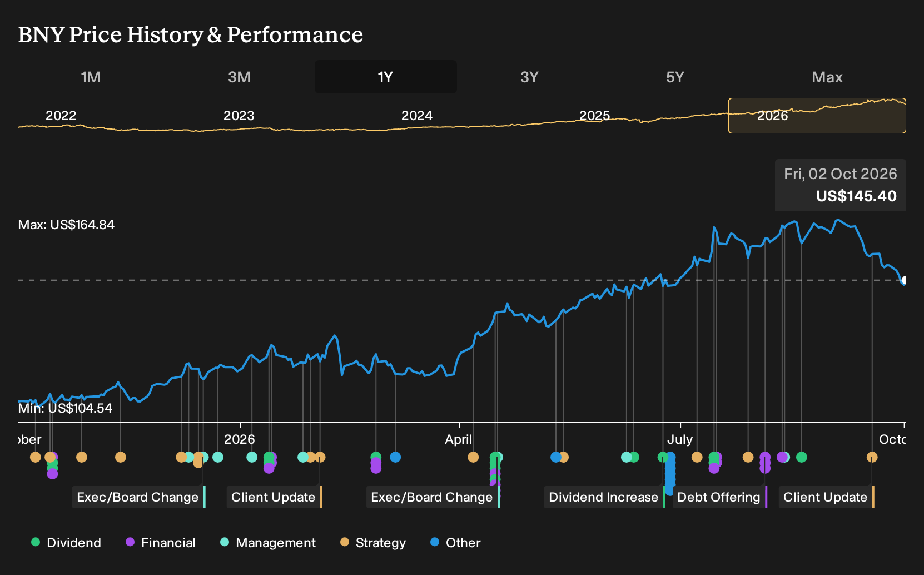924x575 pixels.
Task: Select teal Management dot right of 2026 label
Action: click(x=252, y=457)
